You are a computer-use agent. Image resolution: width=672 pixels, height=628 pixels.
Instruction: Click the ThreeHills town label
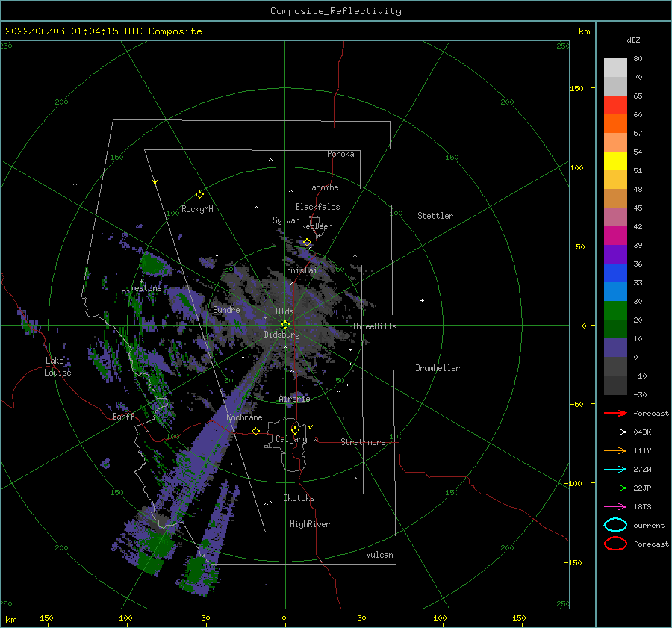point(375,326)
